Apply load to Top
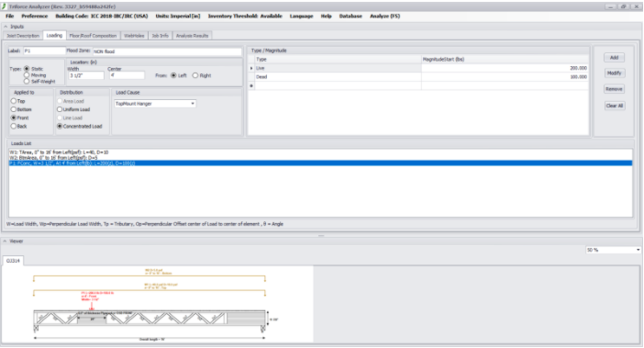The width and height of the screenshot is (644, 348). pos(14,101)
